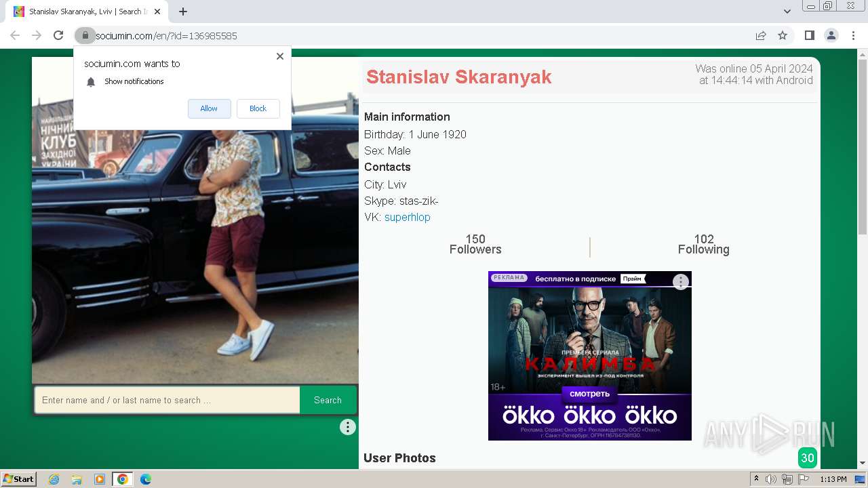Open Windows Media Player from taskbar
This screenshot has height=488, width=868.
(x=100, y=479)
